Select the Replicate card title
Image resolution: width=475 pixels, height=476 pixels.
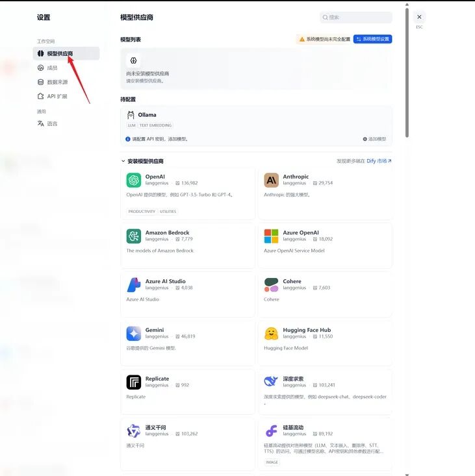tap(157, 379)
